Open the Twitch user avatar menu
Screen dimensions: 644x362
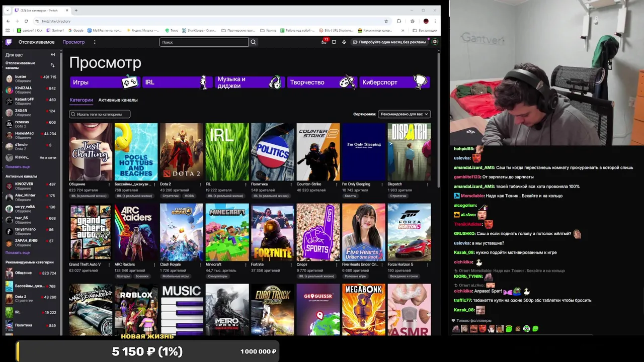click(435, 42)
